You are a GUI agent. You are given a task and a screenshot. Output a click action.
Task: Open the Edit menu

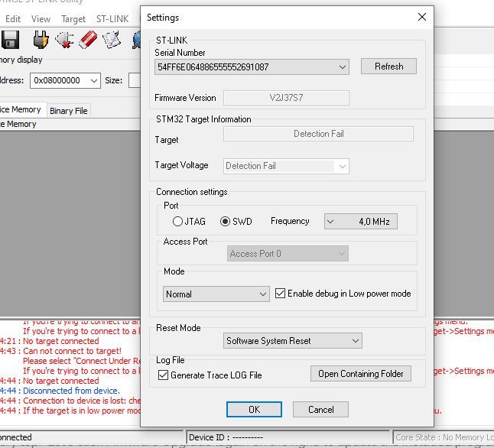(x=13, y=19)
